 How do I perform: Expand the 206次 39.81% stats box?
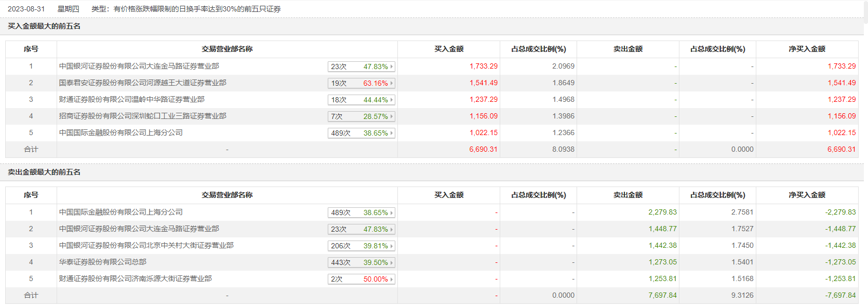point(362,246)
